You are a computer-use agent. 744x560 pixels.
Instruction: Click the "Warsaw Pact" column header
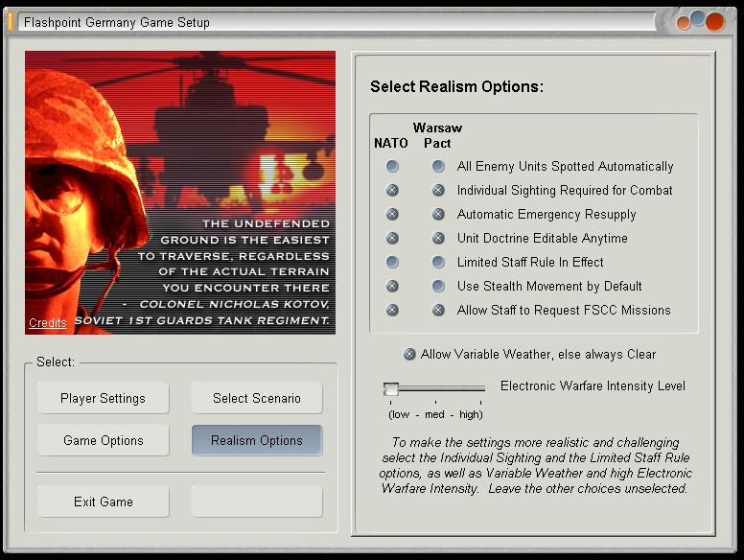(x=437, y=135)
